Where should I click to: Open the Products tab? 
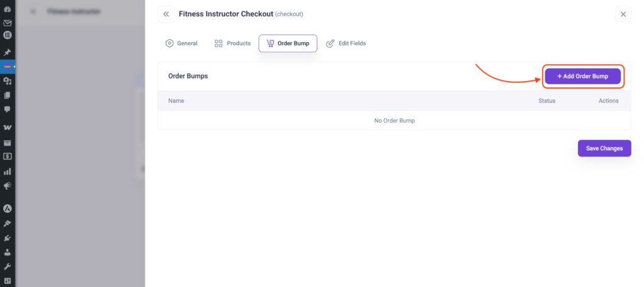(x=233, y=43)
